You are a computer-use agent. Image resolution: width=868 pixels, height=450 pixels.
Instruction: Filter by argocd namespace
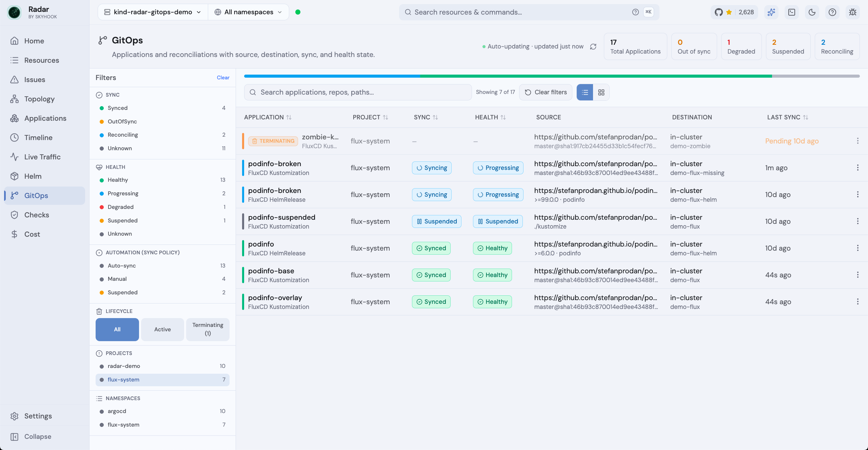pyautogui.click(x=162, y=411)
